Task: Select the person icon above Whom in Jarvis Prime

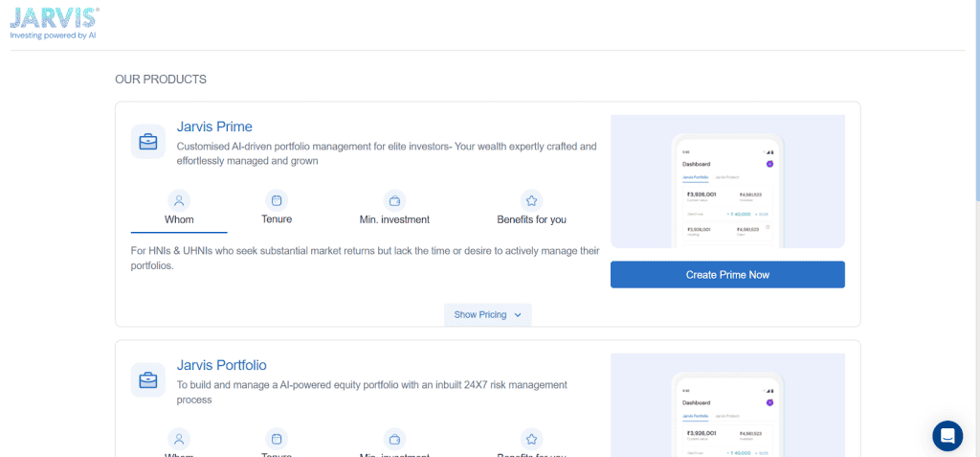Action: (179, 201)
